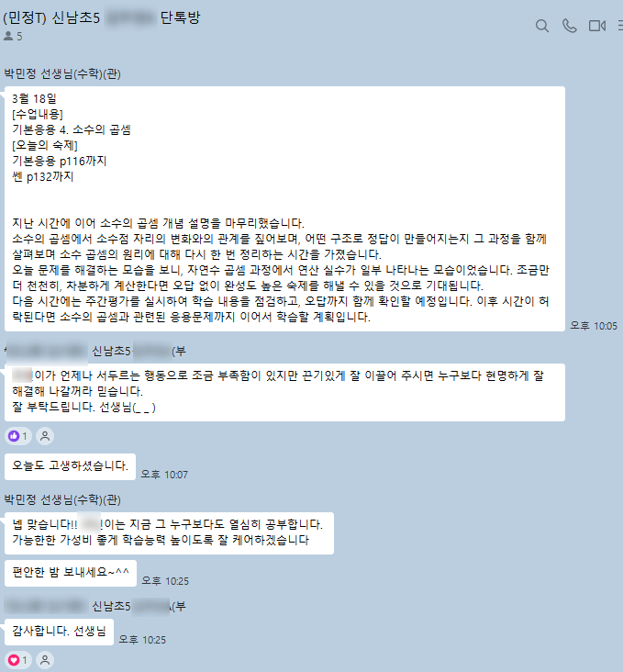The height and width of the screenshot is (672, 623).
Task: Toggle the red heart reaction
Action: pyautogui.click(x=18, y=660)
